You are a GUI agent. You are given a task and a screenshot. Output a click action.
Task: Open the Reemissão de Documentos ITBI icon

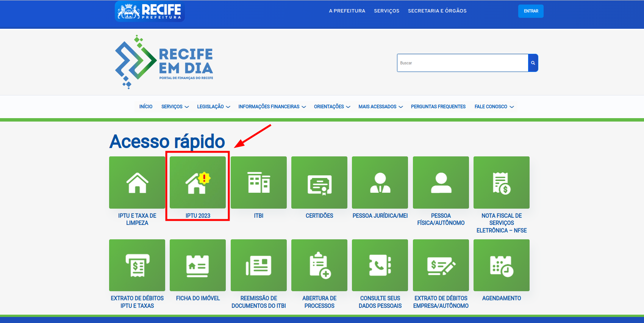click(259, 265)
